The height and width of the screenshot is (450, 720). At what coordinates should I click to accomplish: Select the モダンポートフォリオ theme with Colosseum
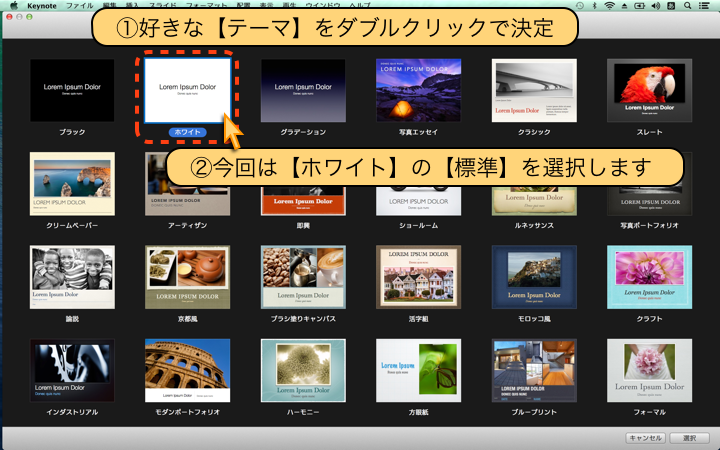[x=187, y=371]
